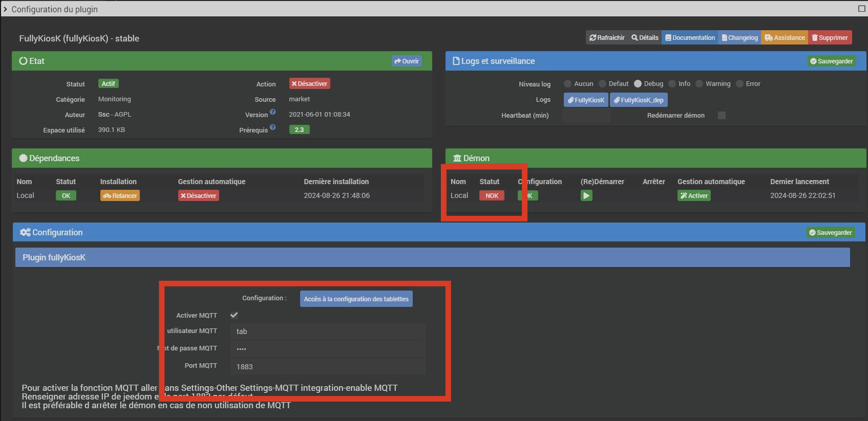
Task: Select Warning log level
Action: [x=699, y=84]
